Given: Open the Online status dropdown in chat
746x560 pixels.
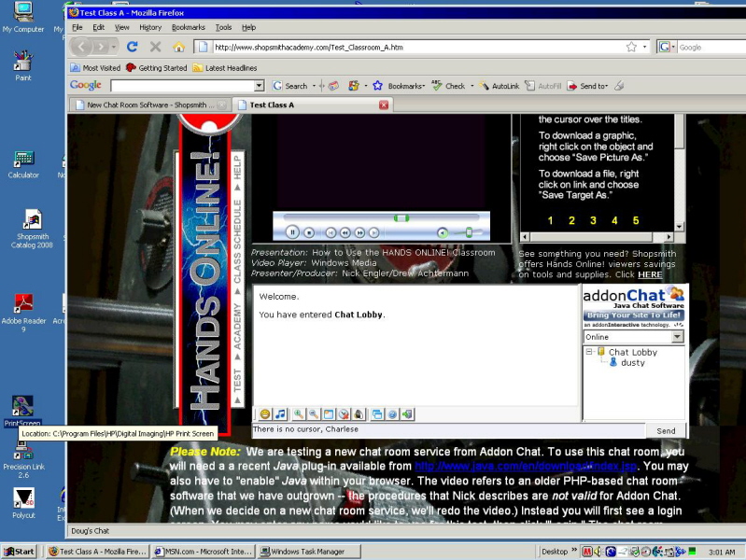Looking at the screenshot, I should click(x=678, y=337).
